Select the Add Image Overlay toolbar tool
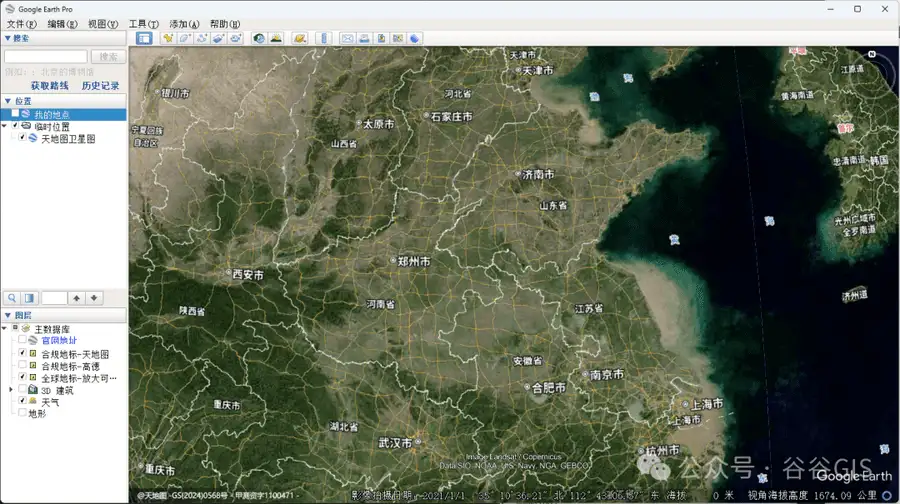This screenshot has width=900, height=504. pos(218,38)
